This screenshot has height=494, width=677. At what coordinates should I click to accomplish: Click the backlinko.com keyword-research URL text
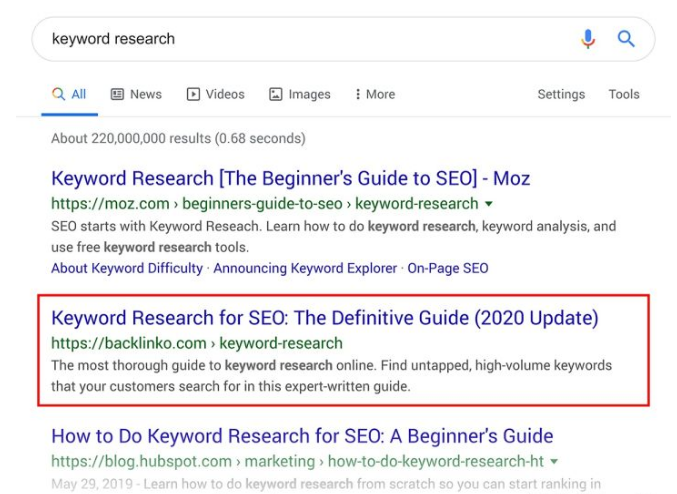(x=197, y=343)
